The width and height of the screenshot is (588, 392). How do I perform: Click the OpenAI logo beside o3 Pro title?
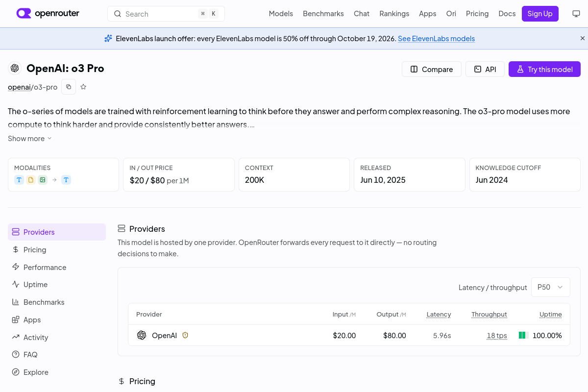pos(15,68)
